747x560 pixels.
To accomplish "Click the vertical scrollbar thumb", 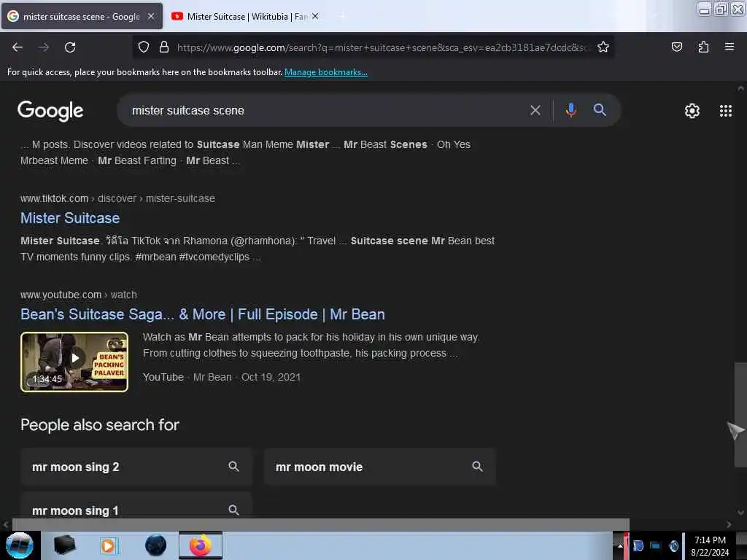I will (x=740, y=414).
